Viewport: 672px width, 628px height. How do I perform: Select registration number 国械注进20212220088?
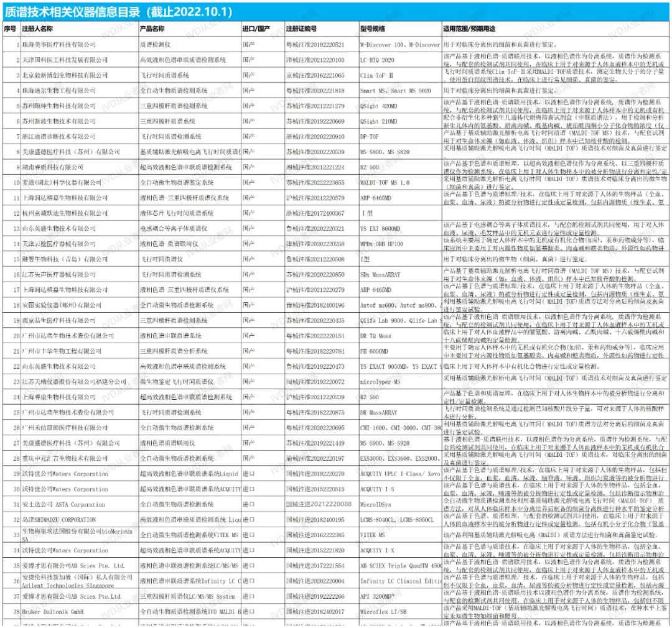tap(318, 504)
